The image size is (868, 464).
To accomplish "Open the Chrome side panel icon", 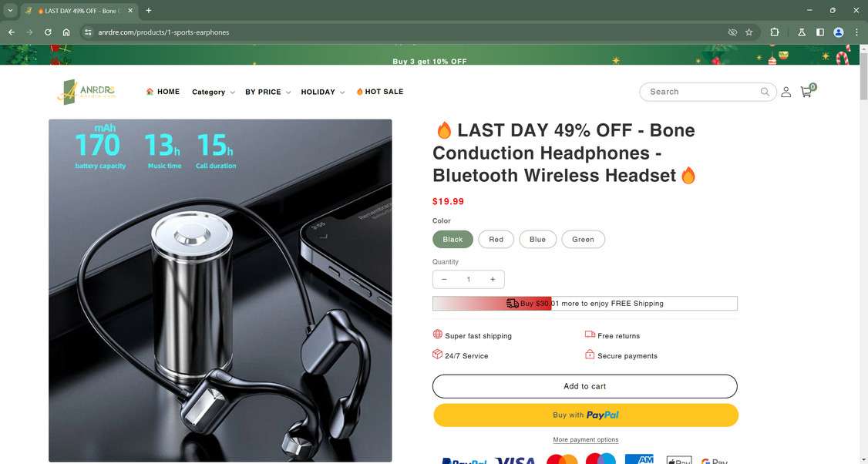I will tap(820, 32).
